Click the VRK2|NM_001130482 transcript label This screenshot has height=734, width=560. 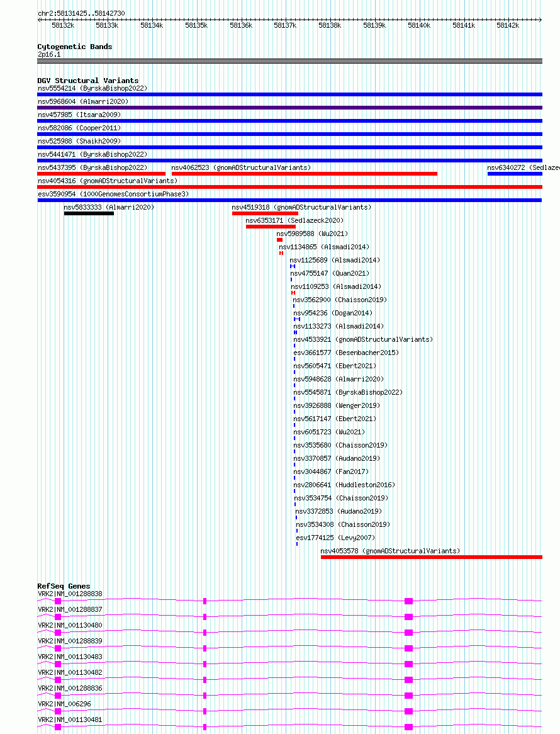(x=70, y=673)
